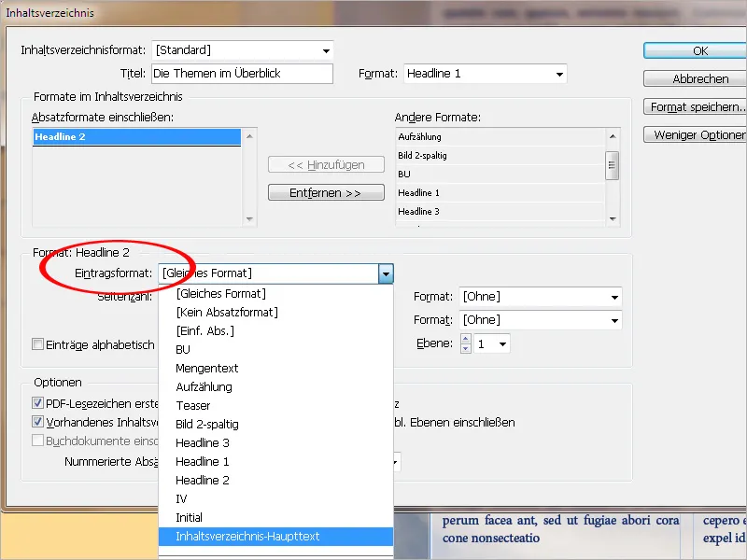Click scroll-down arrow of Andere Formate list
Screen dimensions: 747x560
[x=613, y=218]
